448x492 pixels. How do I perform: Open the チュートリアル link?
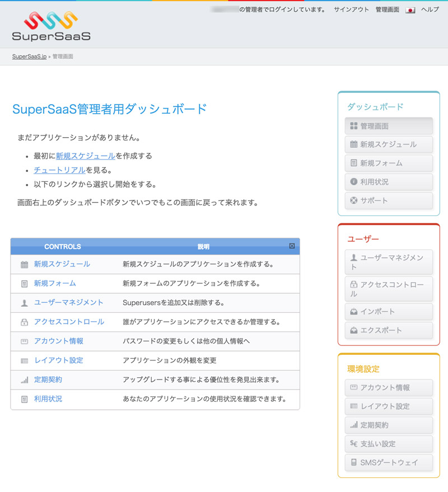pyautogui.click(x=60, y=170)
